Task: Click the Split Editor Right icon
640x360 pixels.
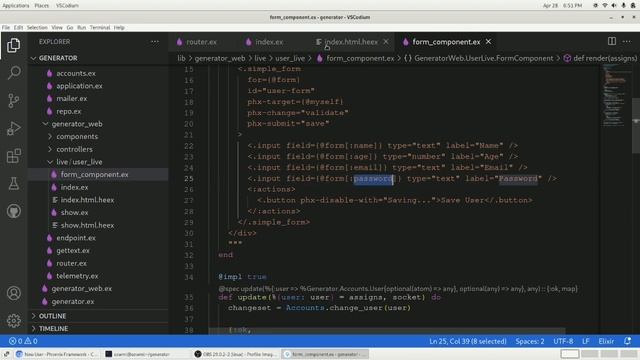Action: 611,41
